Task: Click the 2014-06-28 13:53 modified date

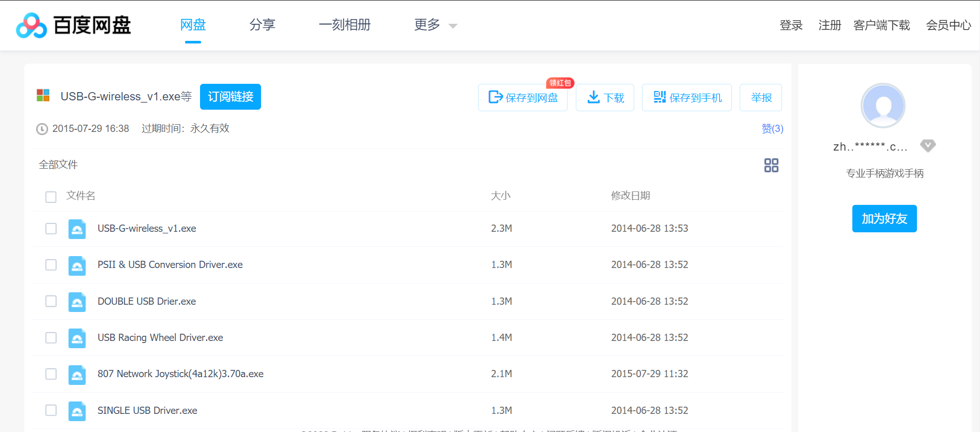Action: point(650,228)
